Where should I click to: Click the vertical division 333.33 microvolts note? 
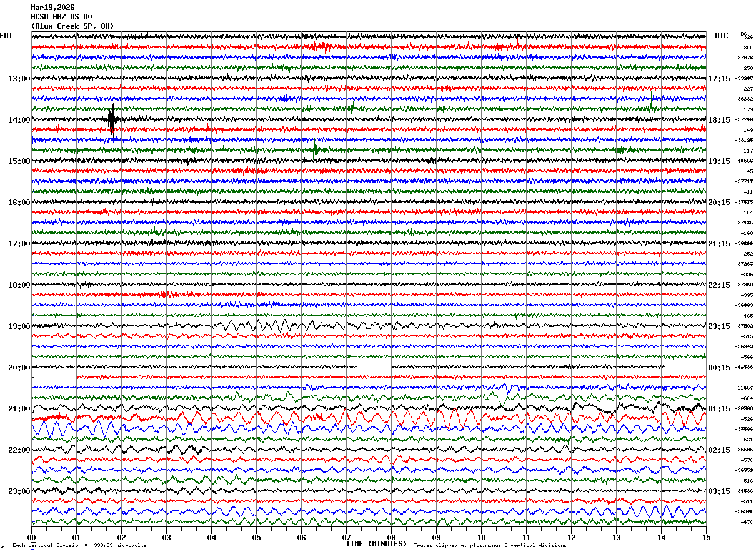[x=79, y=545]
